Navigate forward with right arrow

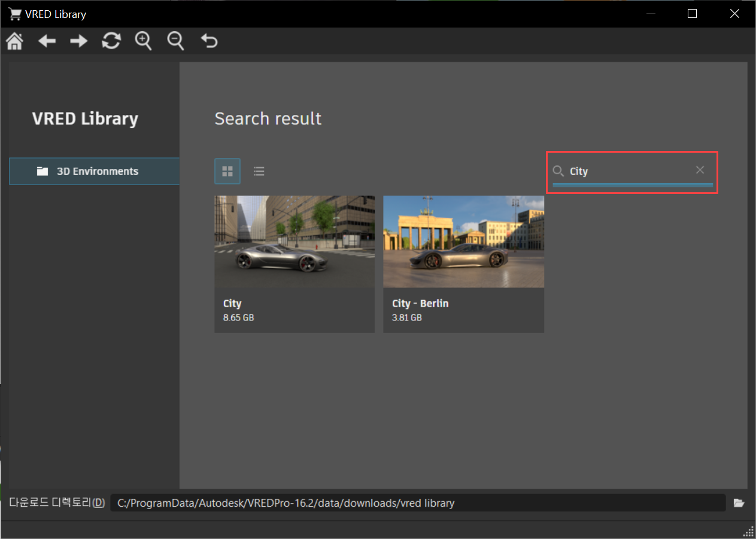[79, 41]
